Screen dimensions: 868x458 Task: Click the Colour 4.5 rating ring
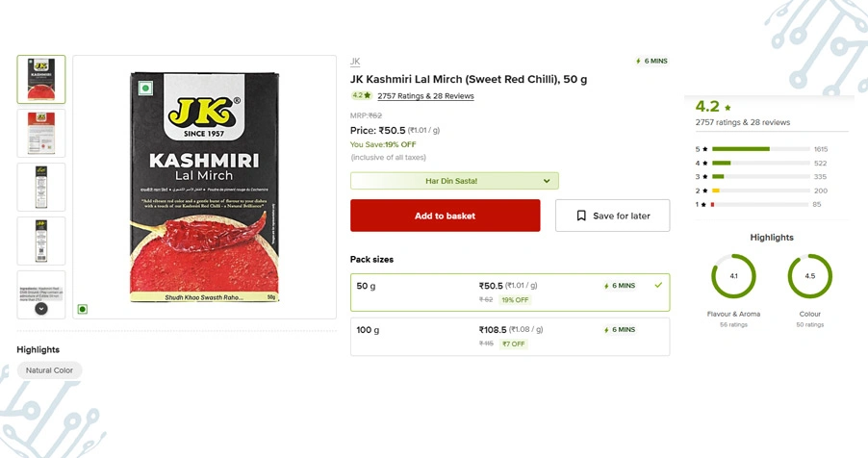pos(809,276)
